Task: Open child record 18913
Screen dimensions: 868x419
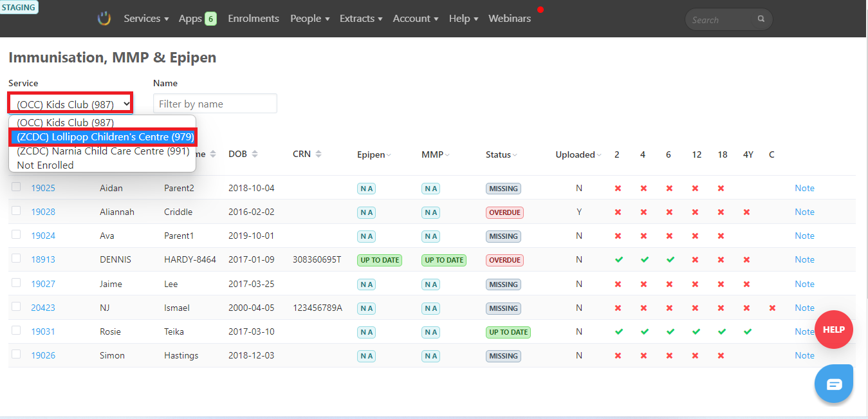Action: click(x=43, y=260)
